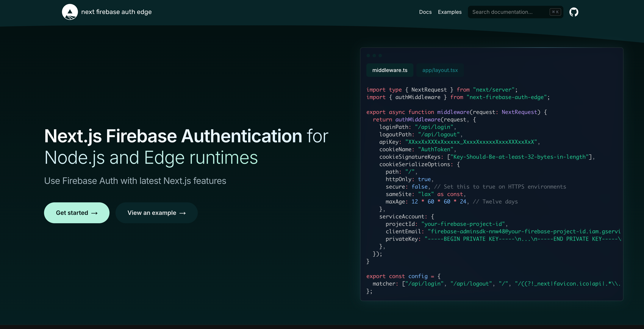Click 'Use Firebase Auth with latest Next.js features' subtitle

click(135, 181)
